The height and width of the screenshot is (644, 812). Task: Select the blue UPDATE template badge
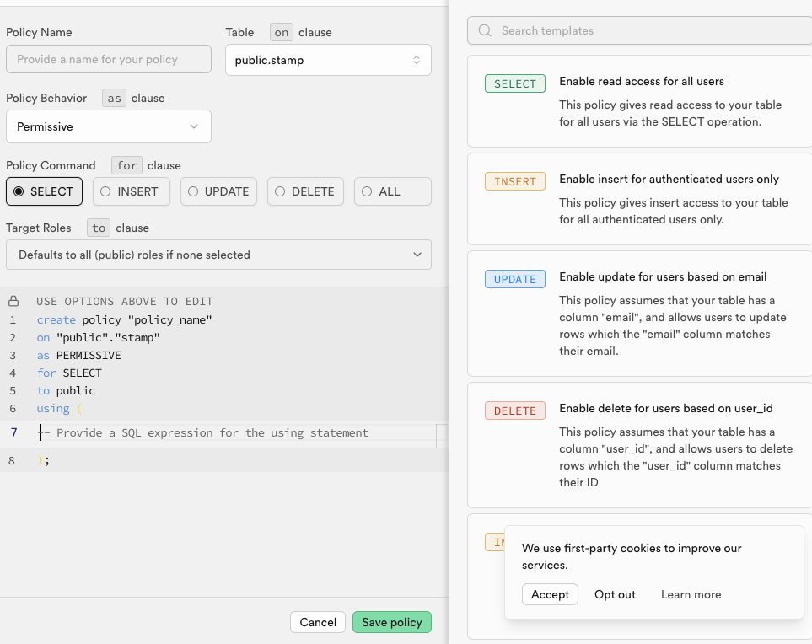tap(514, 279)
